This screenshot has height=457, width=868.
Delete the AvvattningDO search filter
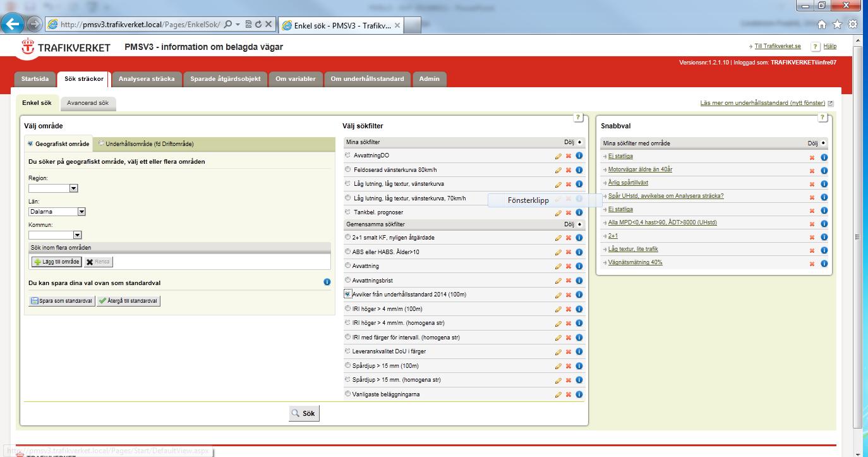(569, 155)
